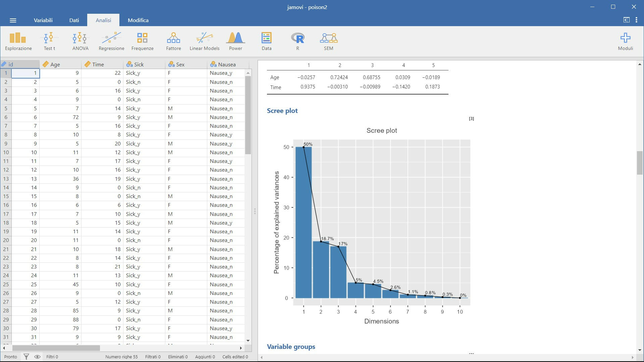Click the data grid horizontal scrollbar

click(x=56, y=348)
